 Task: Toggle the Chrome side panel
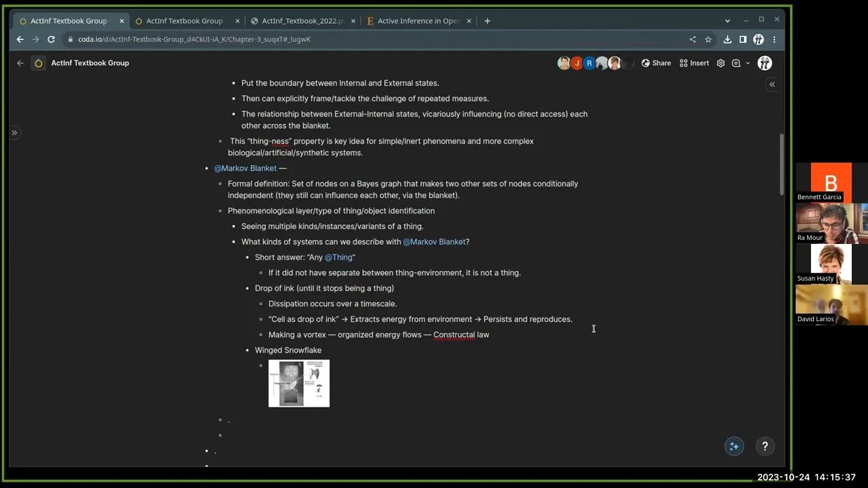[743, 39]
